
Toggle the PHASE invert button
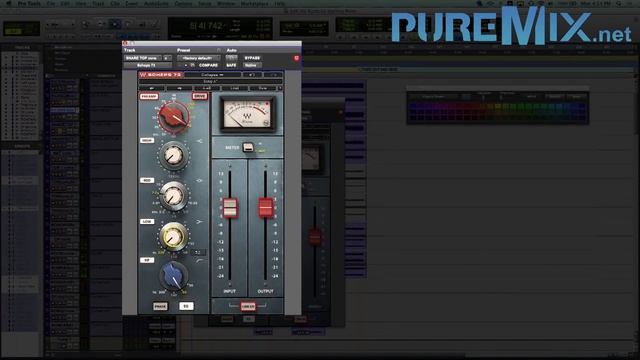pos(160,306)
